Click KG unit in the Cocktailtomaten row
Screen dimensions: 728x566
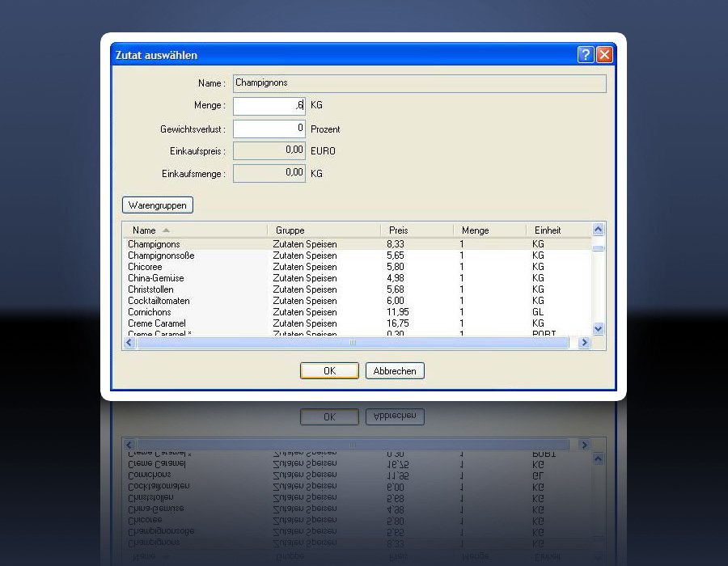538,301
